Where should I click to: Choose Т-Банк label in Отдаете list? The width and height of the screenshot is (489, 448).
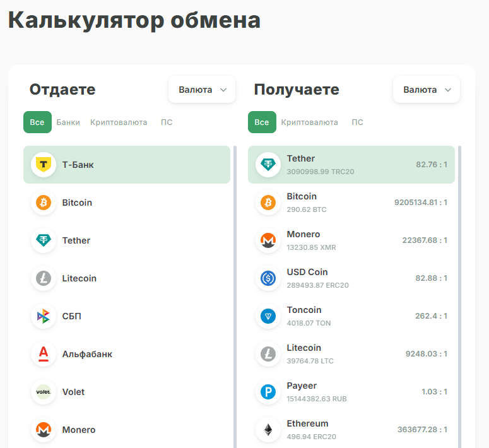pyautogui.click(x=78, y=165)
